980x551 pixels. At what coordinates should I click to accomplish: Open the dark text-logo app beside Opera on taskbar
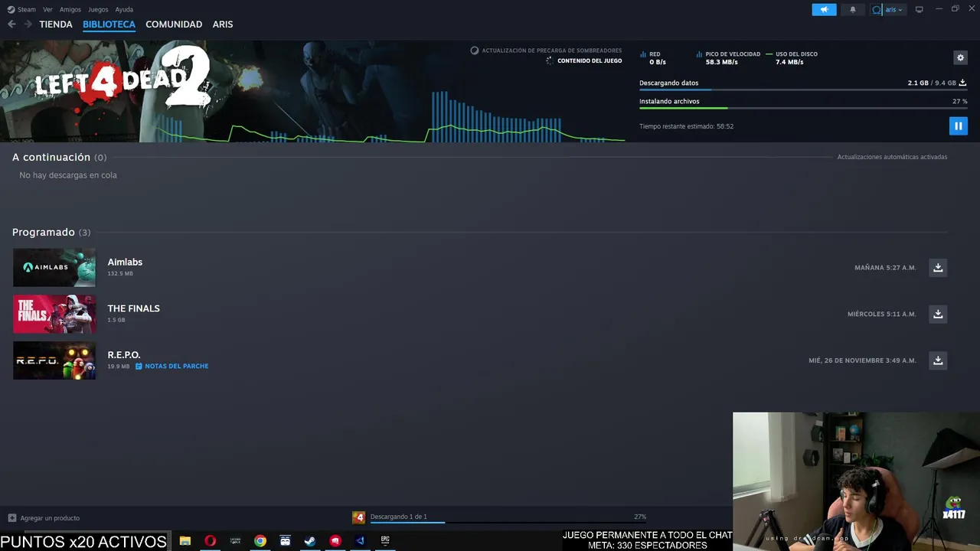tap(235, 541)
